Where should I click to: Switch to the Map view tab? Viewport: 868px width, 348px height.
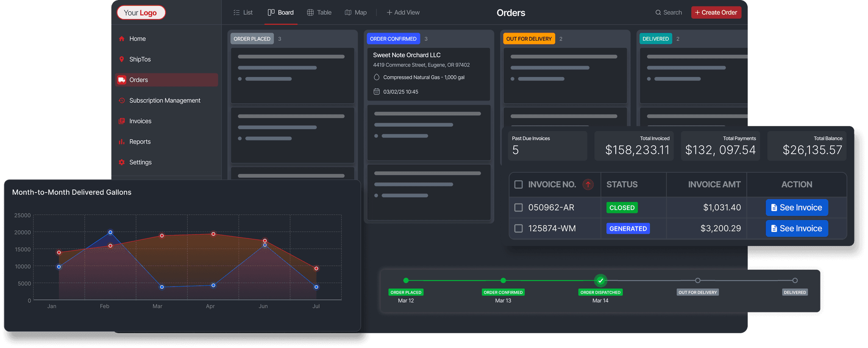click(356, 13)
